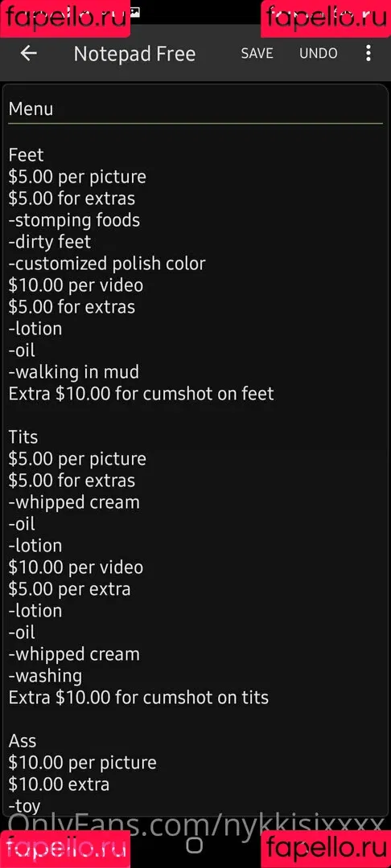
Task: Save the note with SAVE
Action: click(257, 53)
